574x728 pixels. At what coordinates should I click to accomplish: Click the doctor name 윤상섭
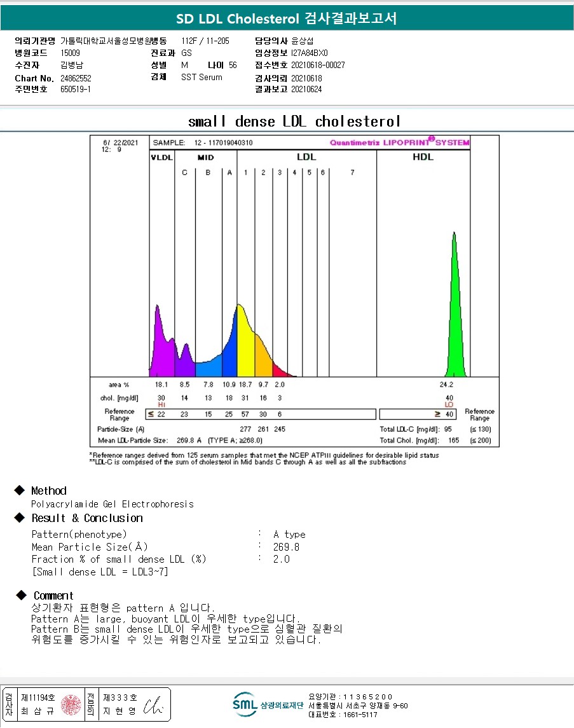(x=302, y=41)
